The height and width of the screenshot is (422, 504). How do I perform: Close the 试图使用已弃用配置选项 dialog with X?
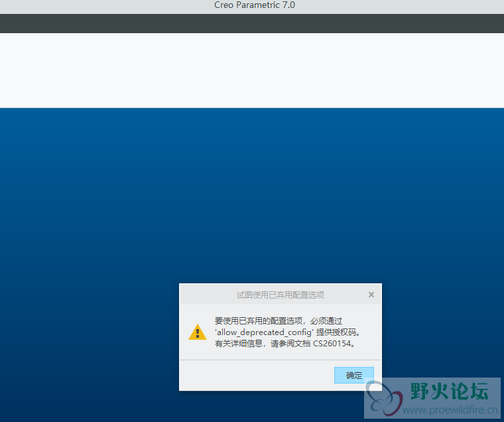click(x=371, y=295)
